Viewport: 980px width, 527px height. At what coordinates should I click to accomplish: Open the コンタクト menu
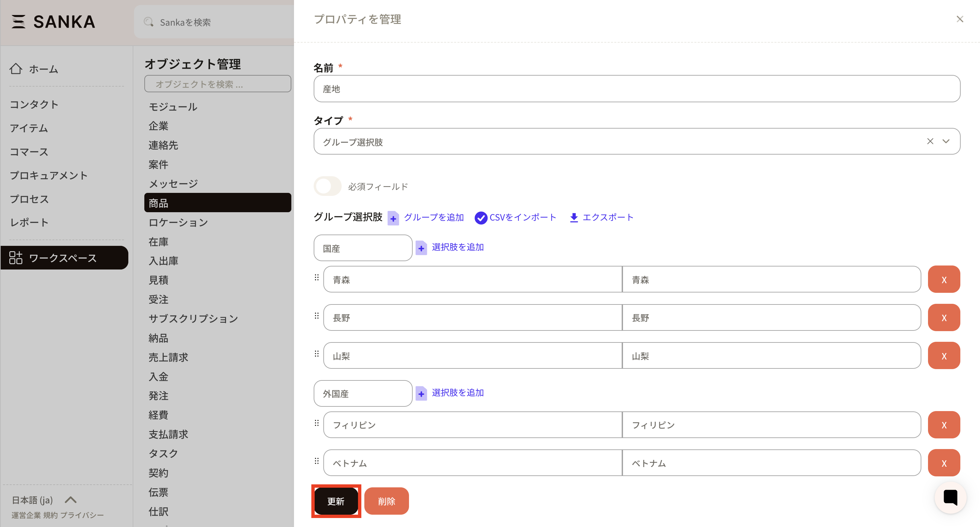[34, 105]
